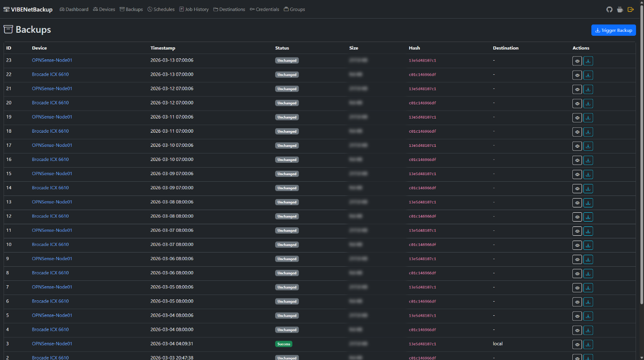Open Brocade ICX 6610 link in row 4
This screenshot has width=644, height=360.
coord(50,329)
